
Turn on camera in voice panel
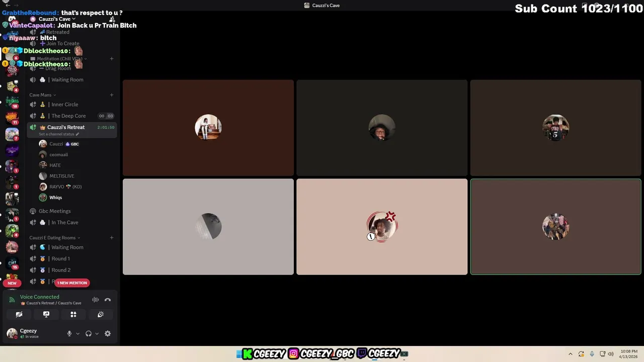pos(19,314)
